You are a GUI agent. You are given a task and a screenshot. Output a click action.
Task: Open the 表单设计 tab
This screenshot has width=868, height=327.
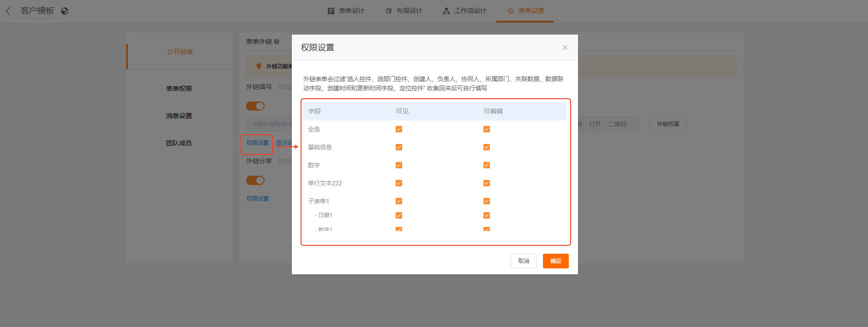[346, 11]
